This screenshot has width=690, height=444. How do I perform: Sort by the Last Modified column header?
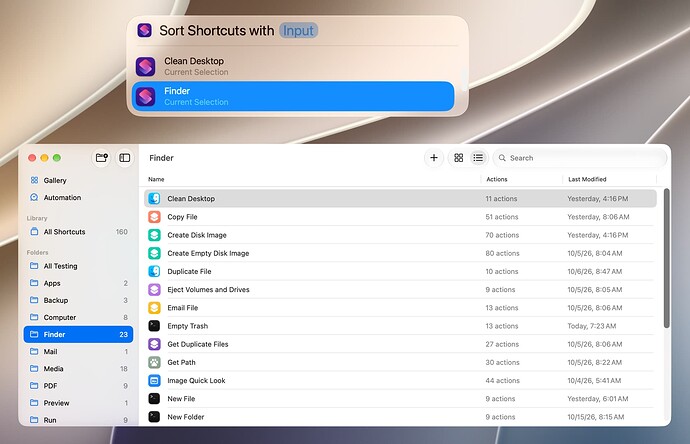(587, 179)
